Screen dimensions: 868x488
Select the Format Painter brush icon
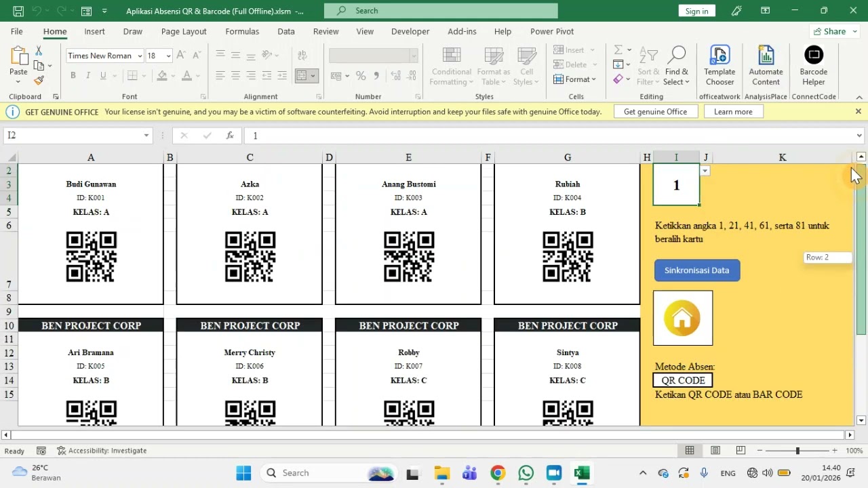39,80
